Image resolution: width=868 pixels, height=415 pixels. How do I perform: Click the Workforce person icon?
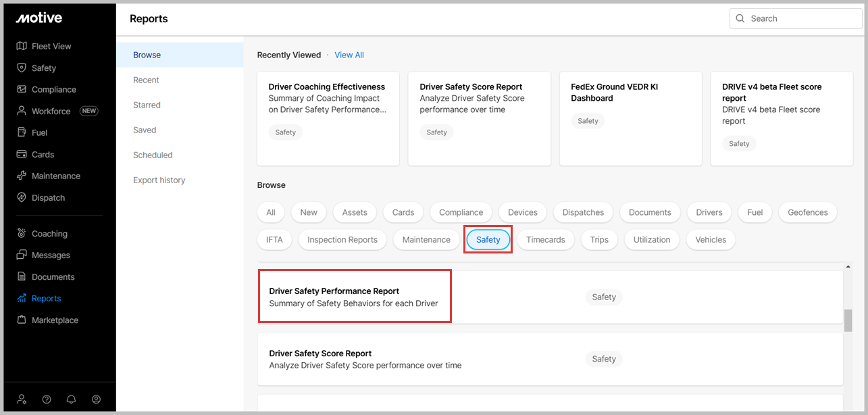(22, 111)
